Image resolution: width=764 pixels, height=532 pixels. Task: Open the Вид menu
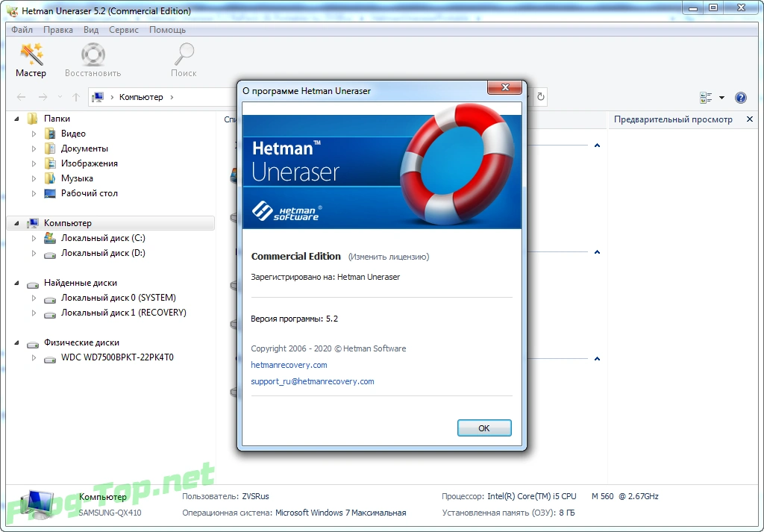point(90,30)
